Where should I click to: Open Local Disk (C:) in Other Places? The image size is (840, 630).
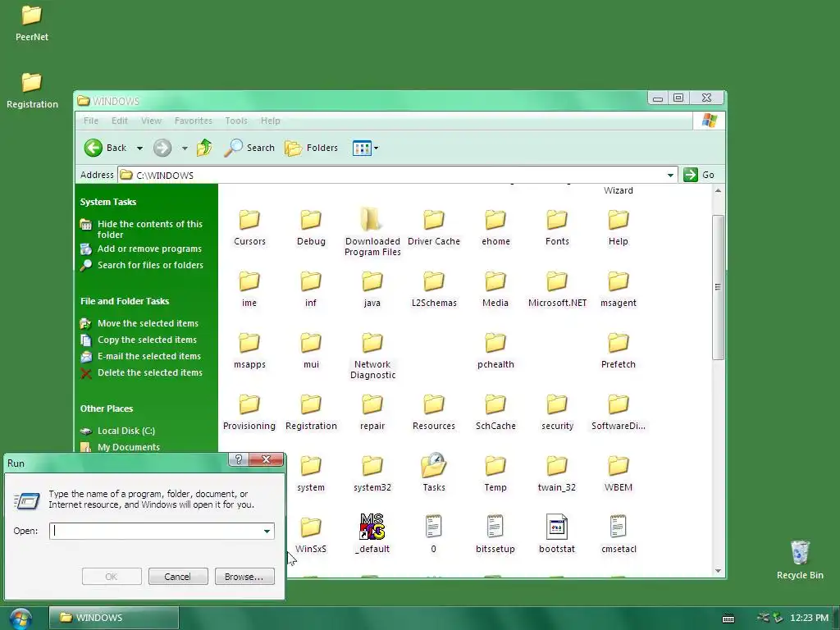coord(126,431)
